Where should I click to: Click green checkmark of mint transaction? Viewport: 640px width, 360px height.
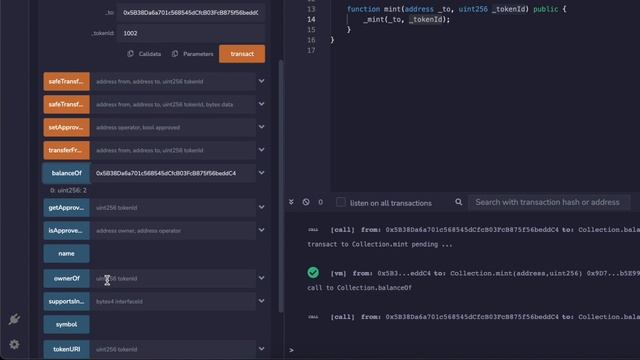tap(313, 273)
